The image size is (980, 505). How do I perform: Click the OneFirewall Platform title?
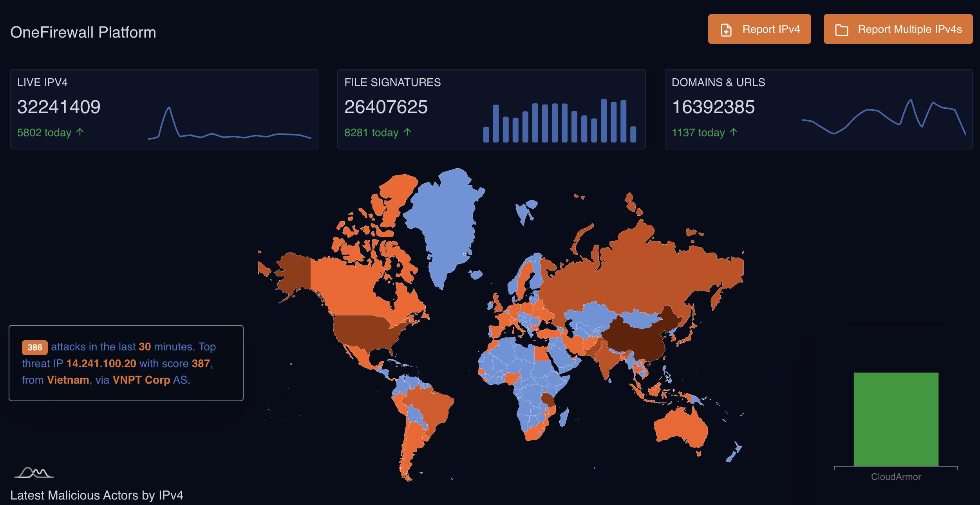(x=83, y=32)
